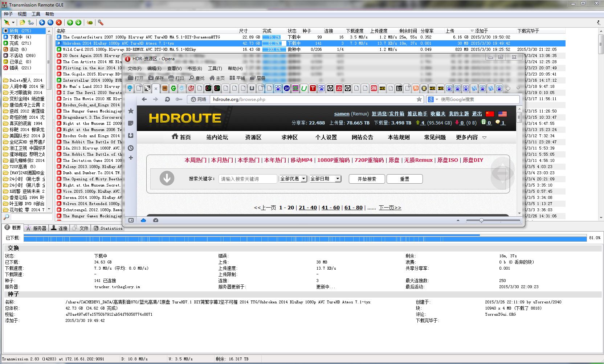604x364 pixels.
Task: Select the 错误 (221) filter
Action: point(20,68)
